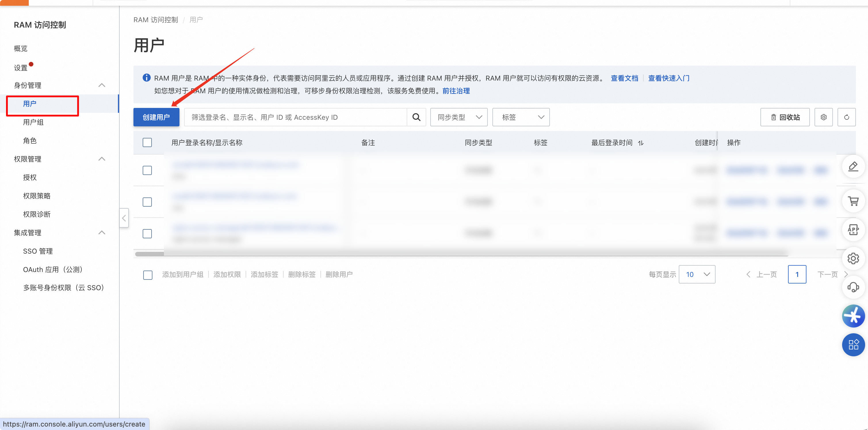Open 权限诊断 in the sidebar
The width and height of the screenshot is (868, 430).
tap(37, 214)
